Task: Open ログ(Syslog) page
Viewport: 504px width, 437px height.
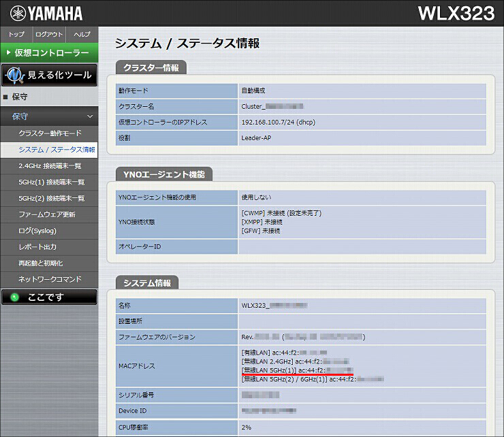Action: (49, 231)
